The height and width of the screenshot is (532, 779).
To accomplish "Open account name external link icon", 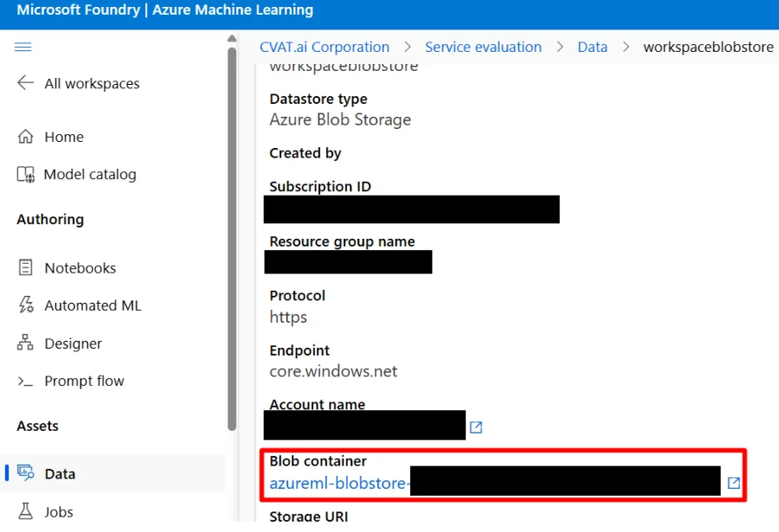I will [x=476, y=427].
